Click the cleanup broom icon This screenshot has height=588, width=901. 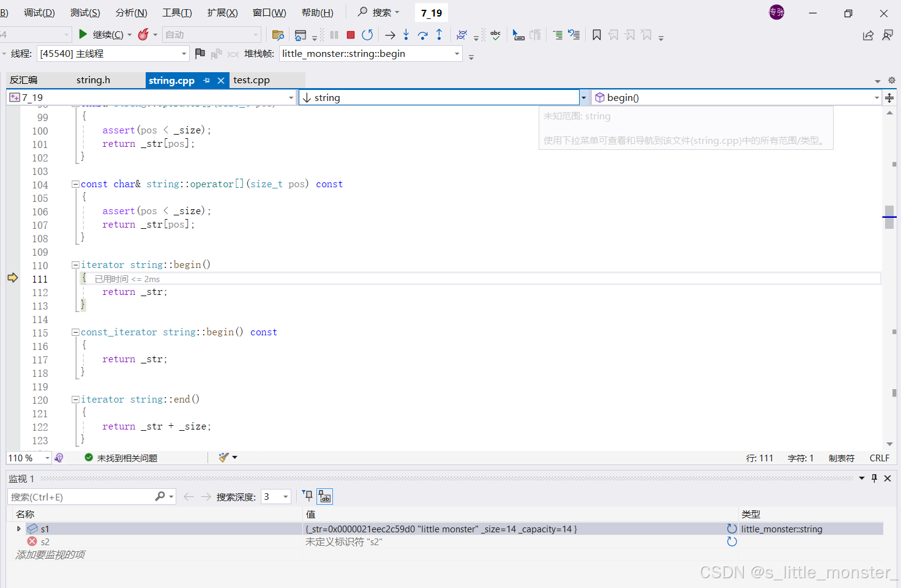pyautogui.click(x=223, y=458)
